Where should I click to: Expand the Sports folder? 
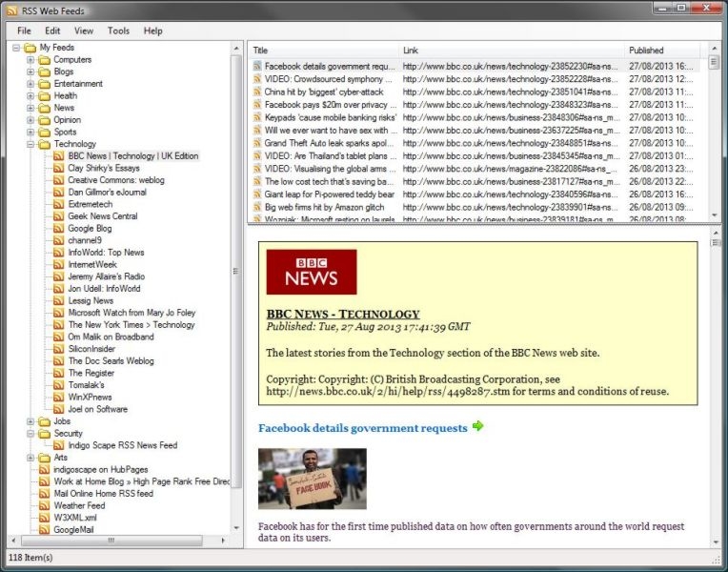[30, 133]
